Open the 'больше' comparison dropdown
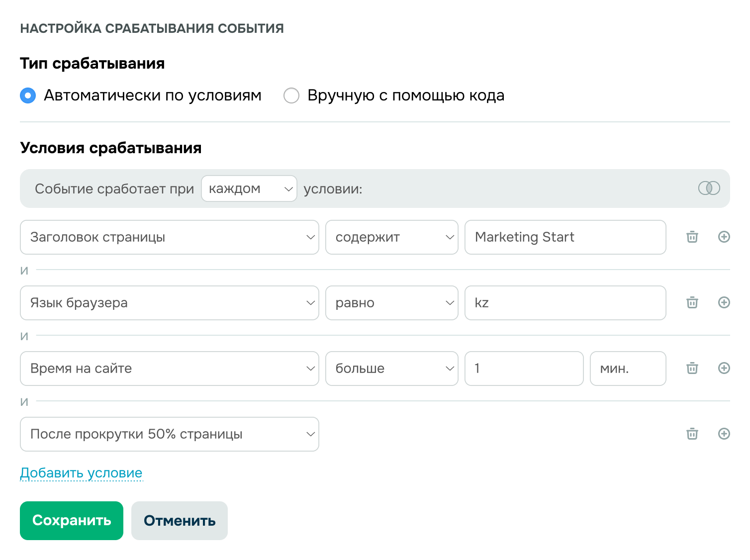Viewport: 750px width, 560px height. click(x=391, y=369)
